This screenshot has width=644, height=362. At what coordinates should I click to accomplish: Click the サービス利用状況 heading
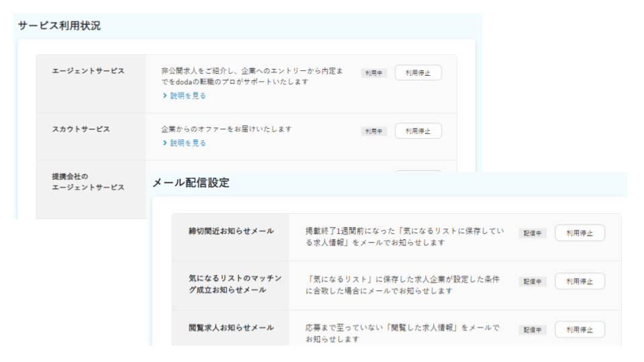(x=59, y=25)
